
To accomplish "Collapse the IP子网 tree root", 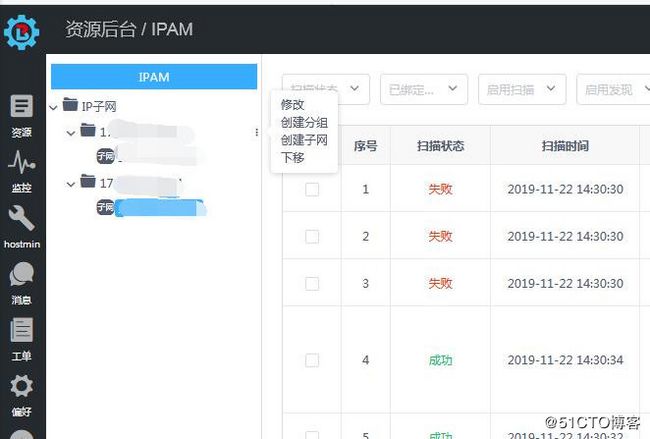I will (53, 108).
